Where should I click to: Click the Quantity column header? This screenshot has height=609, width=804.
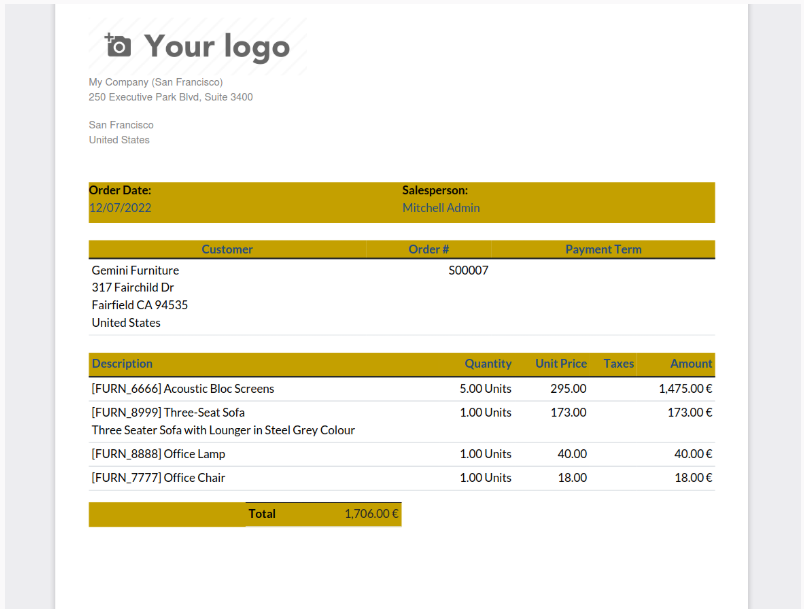[487, 364]
